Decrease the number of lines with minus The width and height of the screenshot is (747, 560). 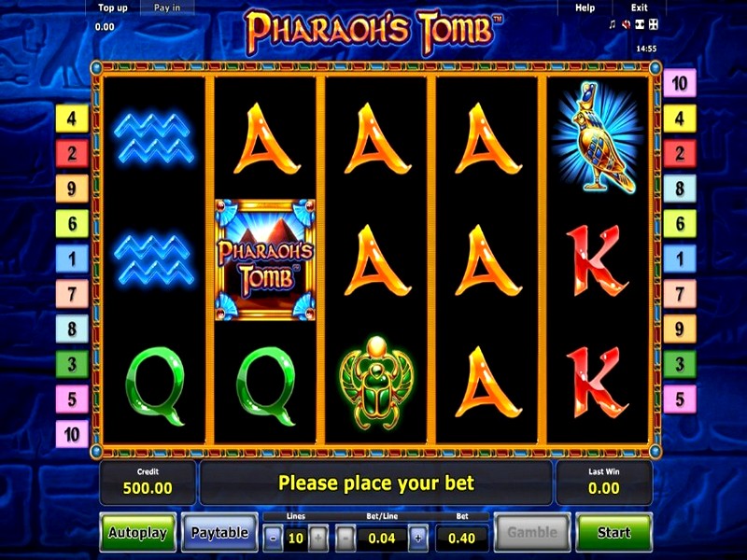click(x=273, y=539)
